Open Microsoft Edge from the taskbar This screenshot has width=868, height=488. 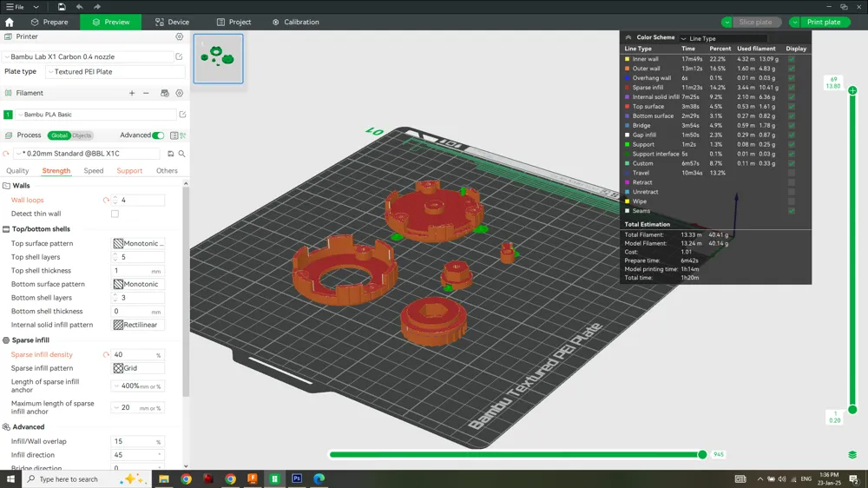[319, 478]
